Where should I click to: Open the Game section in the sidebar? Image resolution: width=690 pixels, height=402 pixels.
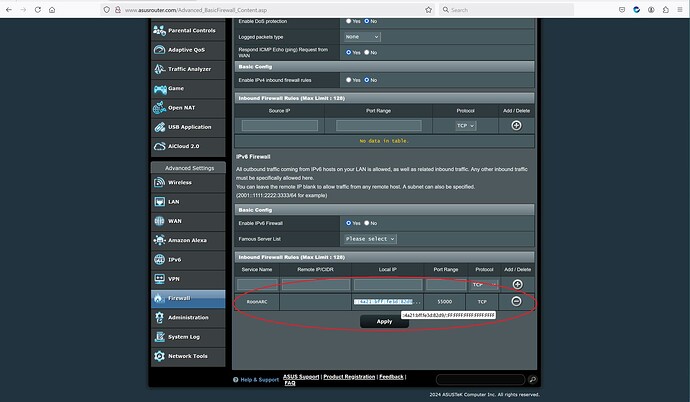click(188, 88)
